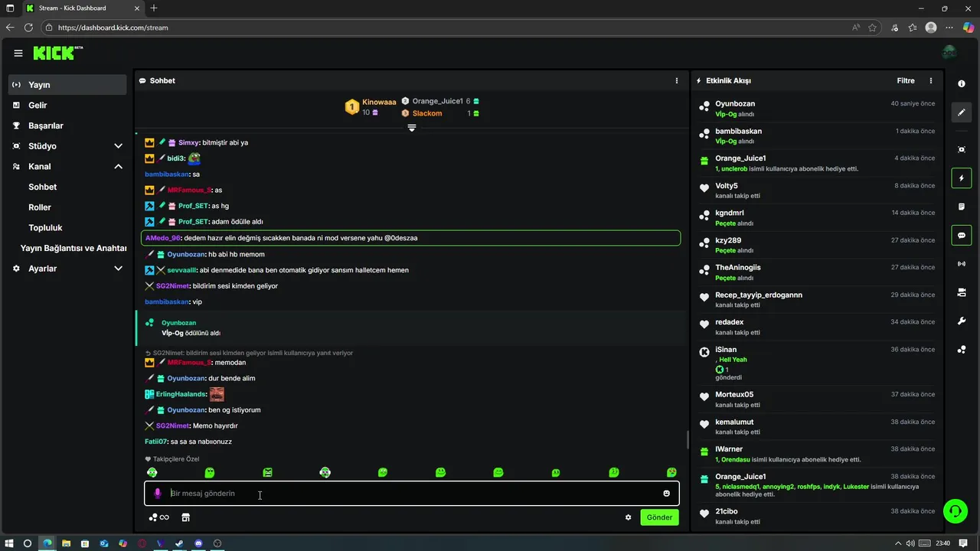
Task: Click bidi3's frog emote
Action: pyautogui.click(x=194, y=158)
